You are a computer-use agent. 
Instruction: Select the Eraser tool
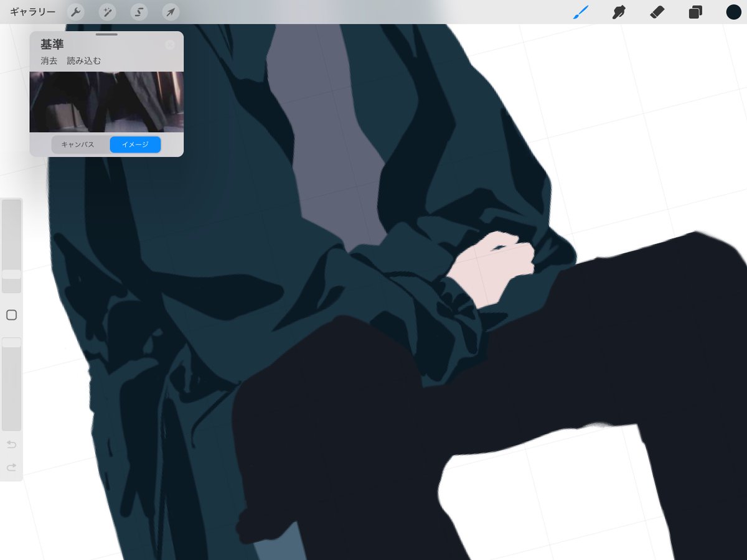tap(657, 12)
